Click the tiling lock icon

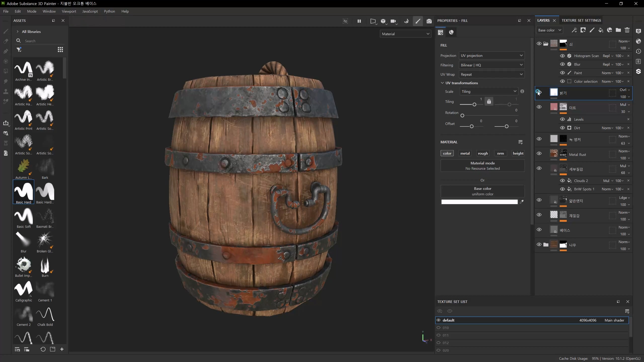click(x=489, y=101)
